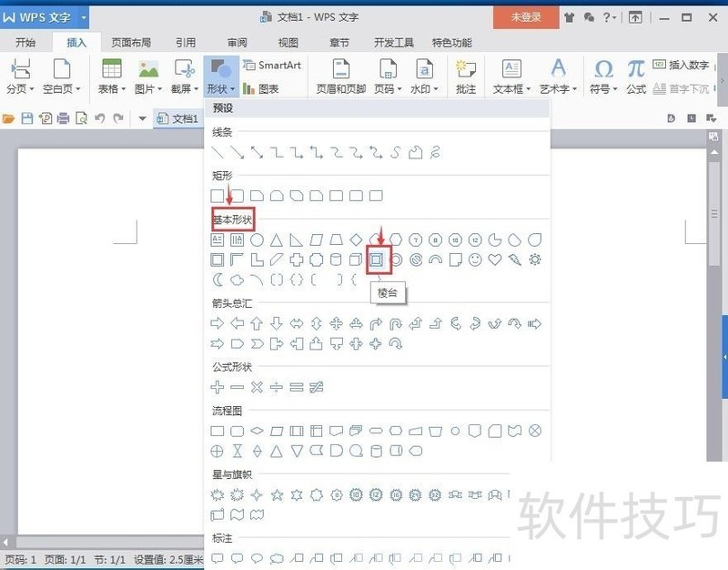Expand the 表格 table dropdown
Screen dimensions: 728x570
pyautogui.click(x=112, y=76)
